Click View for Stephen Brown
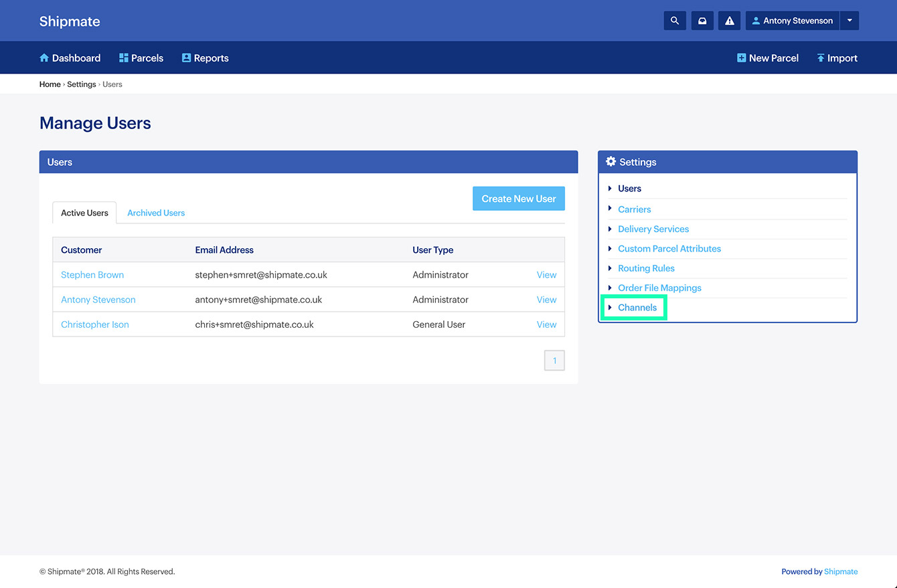 click(547, 275)
